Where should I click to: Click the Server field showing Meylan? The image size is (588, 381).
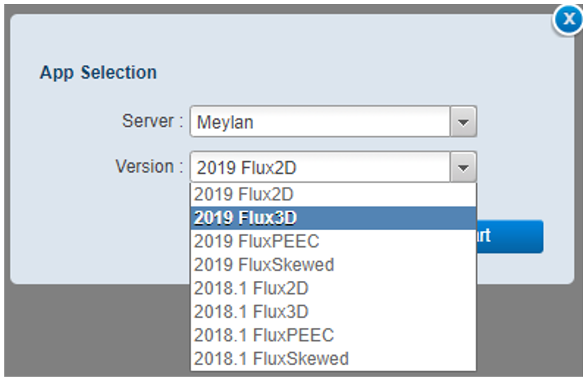click(x=321, y=122)
